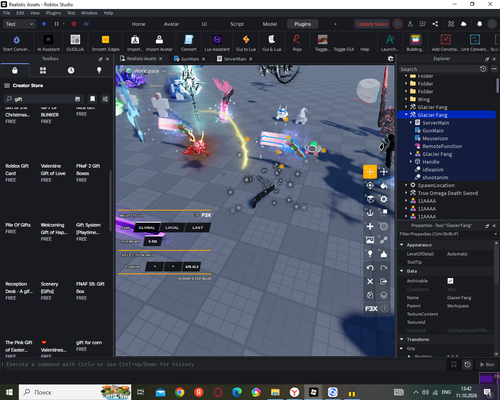Toggle the Archivable checkbox
The width and height of the screenshot is (500, 400).
tap(450, 281)
